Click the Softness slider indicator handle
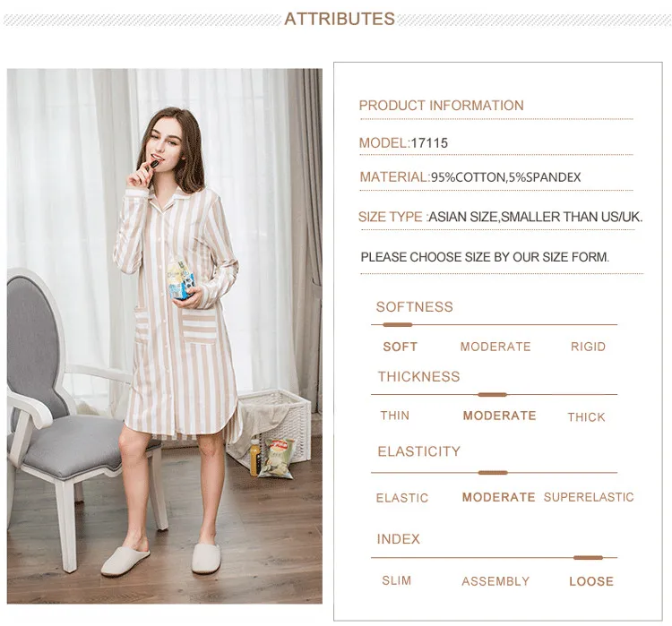This screenshot has width=672, height=626. click(398, 325)
